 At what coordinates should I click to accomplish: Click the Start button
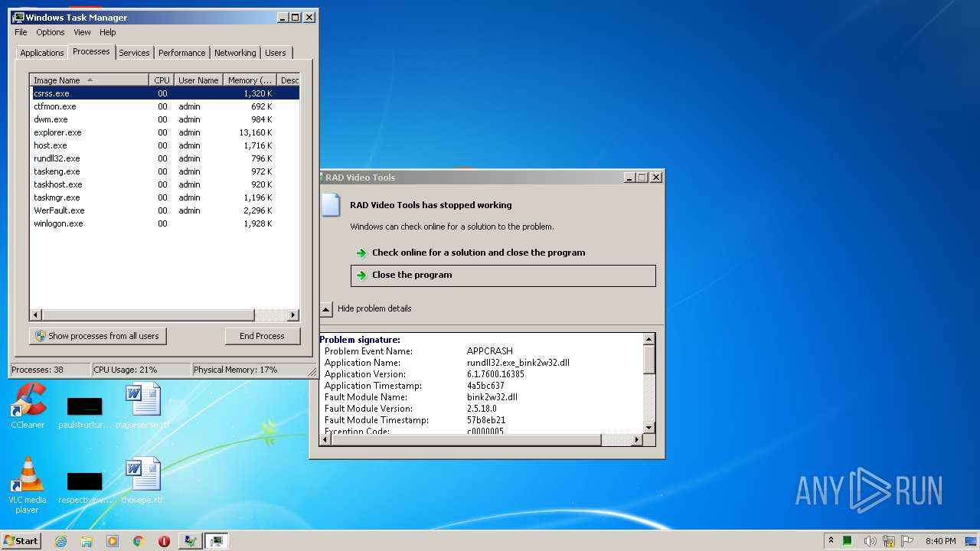[21, 541]
